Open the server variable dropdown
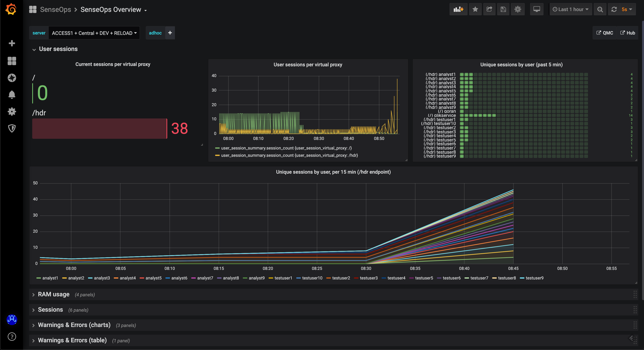 94,33
